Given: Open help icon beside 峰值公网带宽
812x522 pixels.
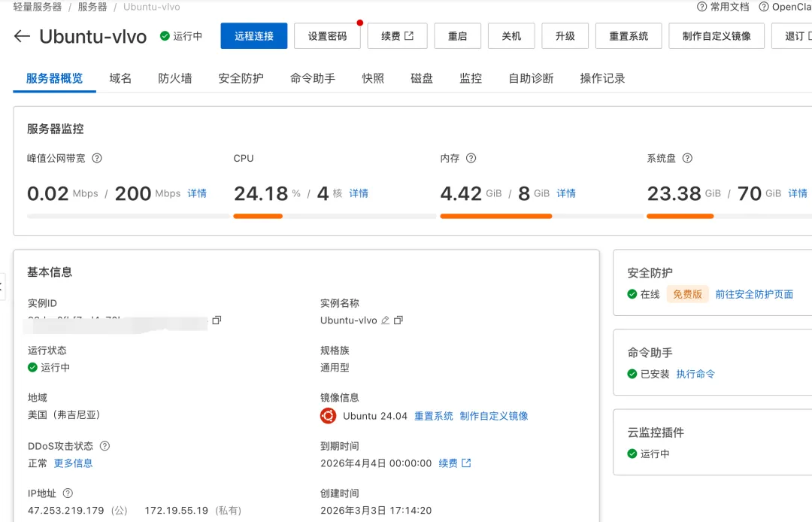Looking at the screenshot, I should pos(97,159).
